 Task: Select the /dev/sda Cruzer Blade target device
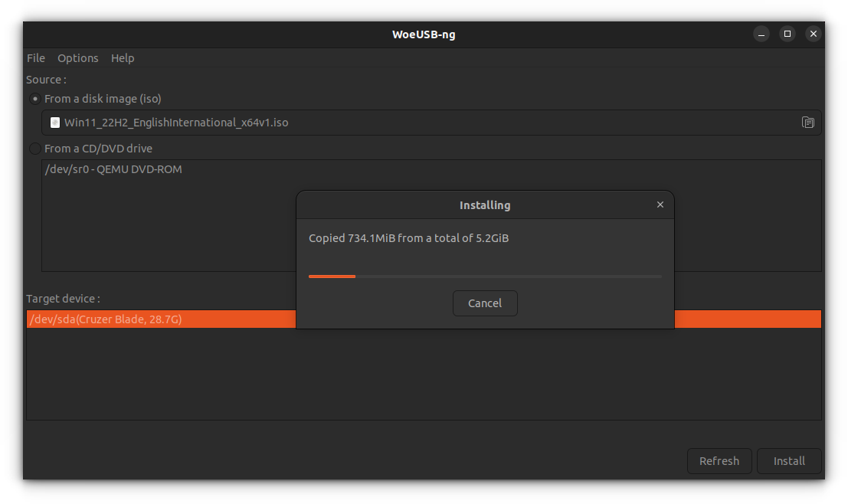(153, 319)
